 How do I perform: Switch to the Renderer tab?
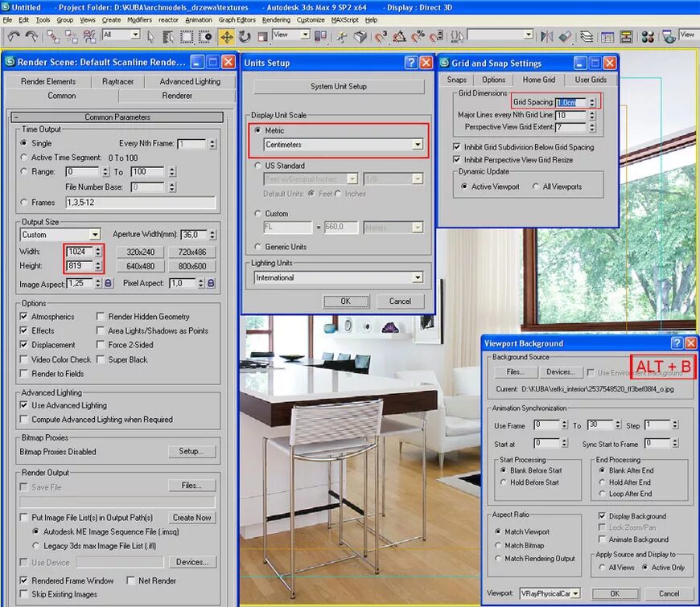pos(177,96)
